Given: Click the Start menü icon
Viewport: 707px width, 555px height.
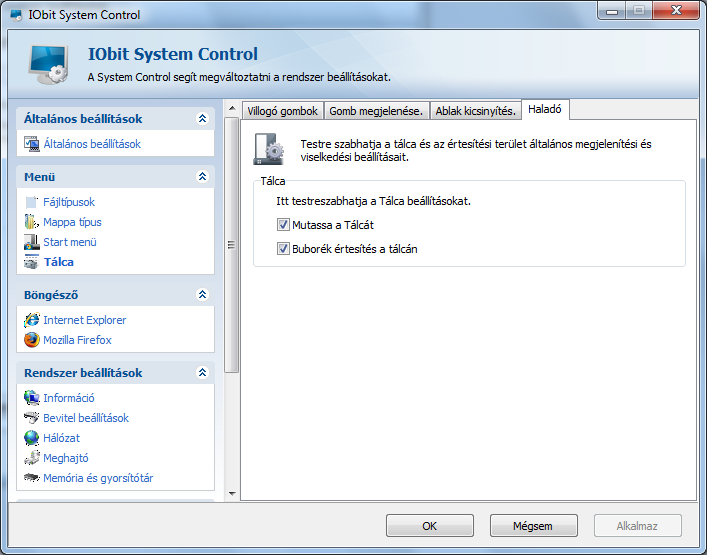Looking at the screenshot, I should [32, 242].
